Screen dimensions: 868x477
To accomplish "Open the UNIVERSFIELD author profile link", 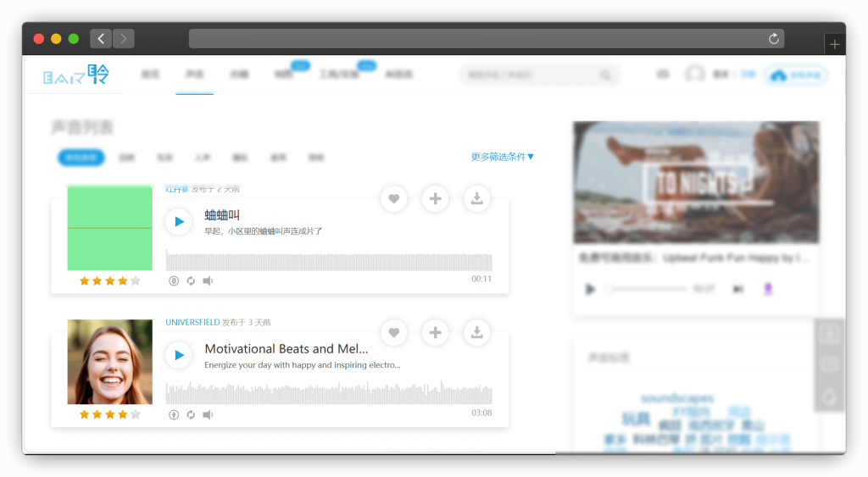I will pyautogui.click(x=192, y=322).
